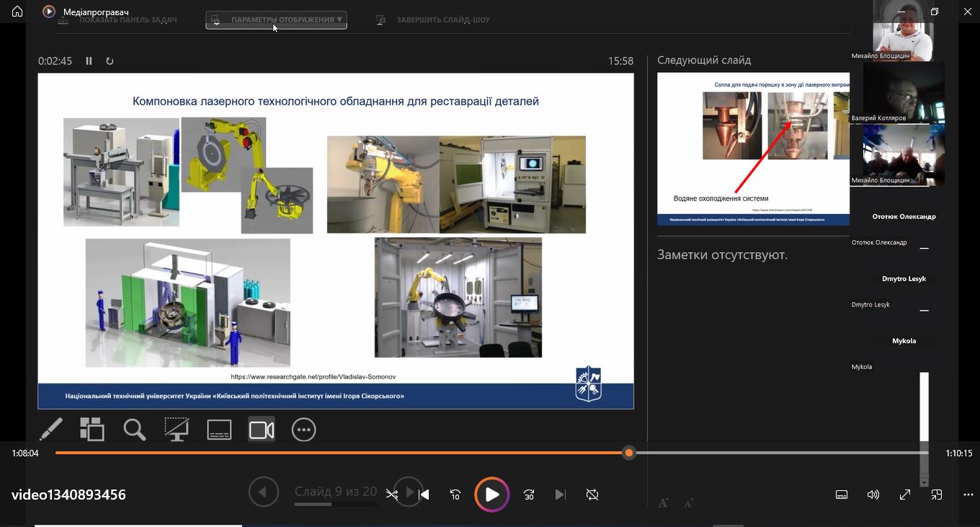Go to Media Player home

pyautogui.click(x=17, y=12)
